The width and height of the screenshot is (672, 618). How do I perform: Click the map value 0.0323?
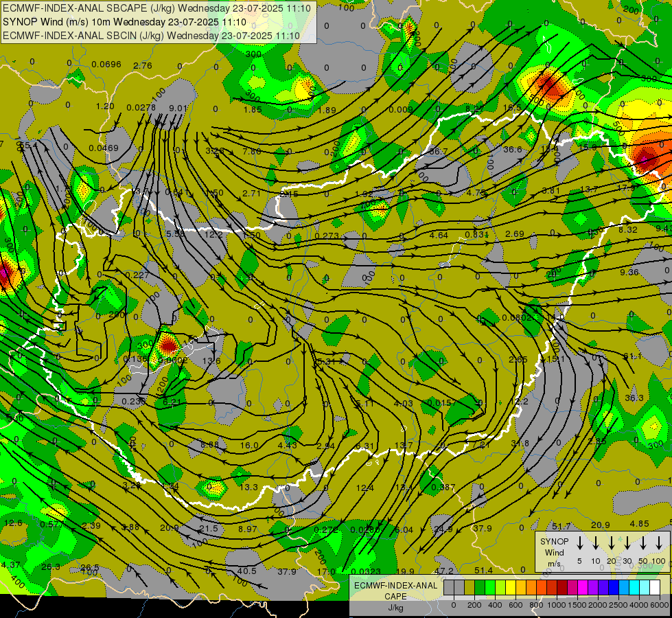pyautogui.click(x=366, y=571)
